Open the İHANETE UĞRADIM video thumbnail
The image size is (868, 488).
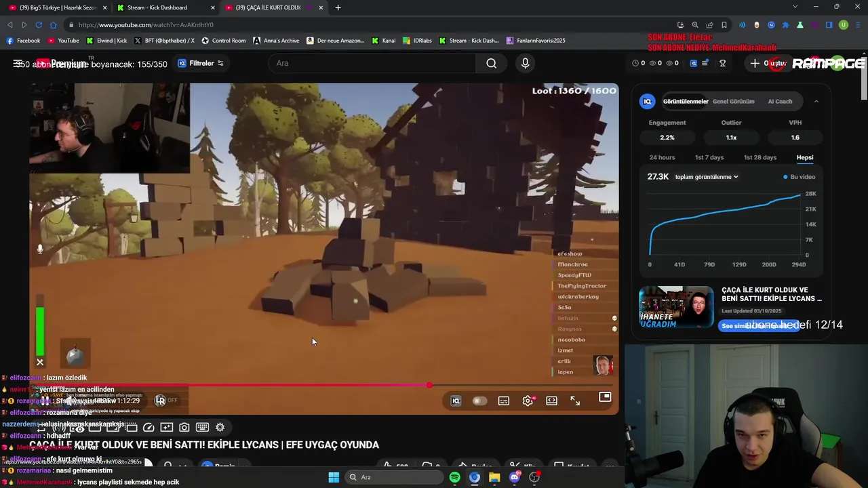coord(676,307)
